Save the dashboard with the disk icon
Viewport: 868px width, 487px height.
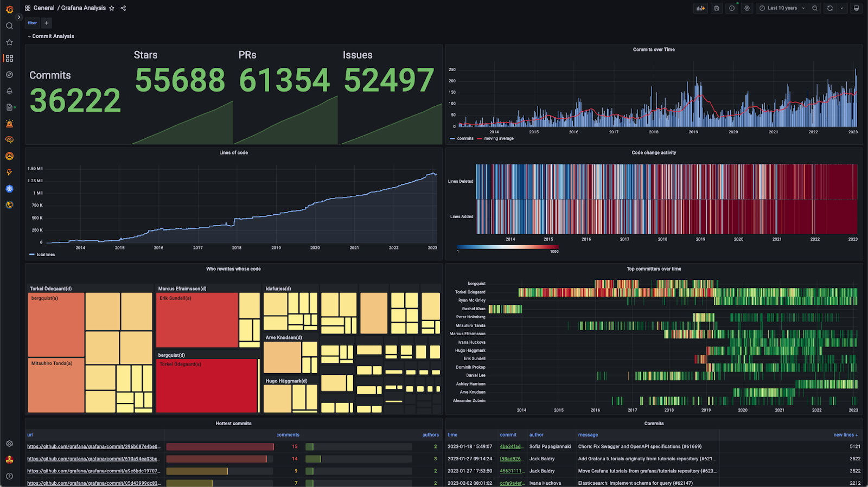(x=717, y=8)
